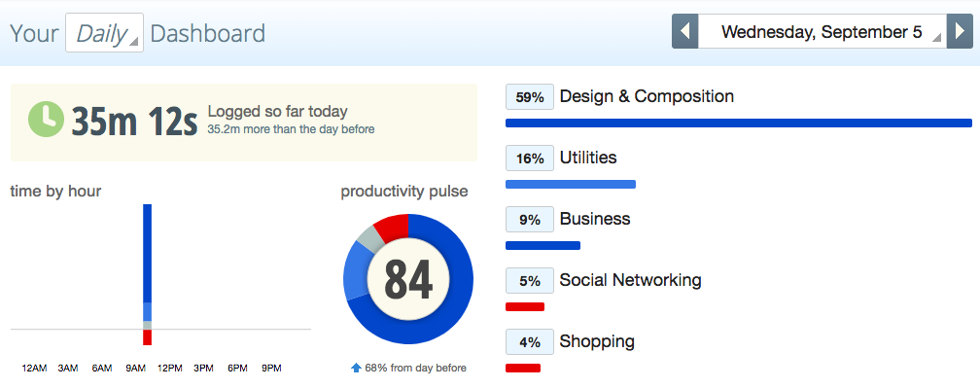Click the red Social Networking bar
The width and height of the screenshot is (980, 388).
pos(525,306)
